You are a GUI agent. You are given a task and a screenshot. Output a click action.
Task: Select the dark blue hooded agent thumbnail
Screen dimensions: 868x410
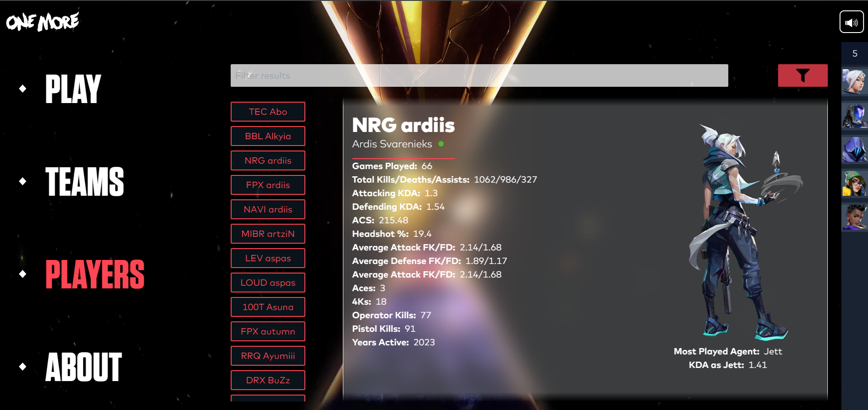coord(854,150)
